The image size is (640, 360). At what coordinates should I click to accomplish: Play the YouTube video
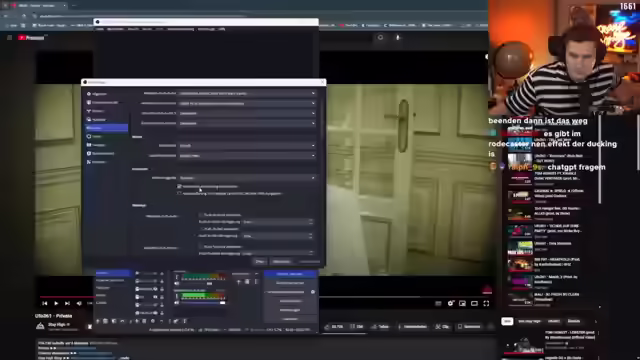(x=56, y=303)
